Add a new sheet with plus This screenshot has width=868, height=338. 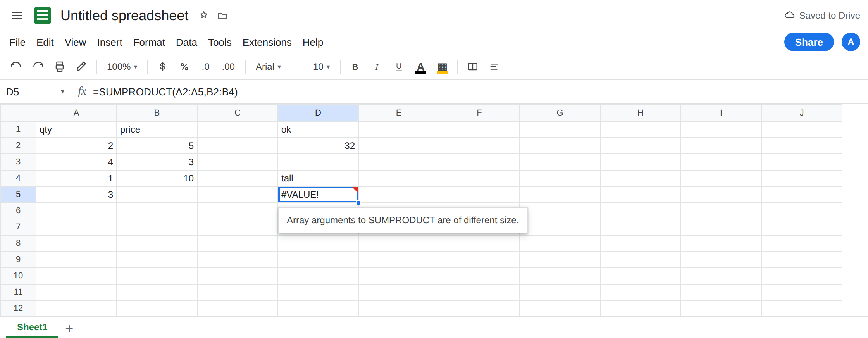(x=69, y=329)
